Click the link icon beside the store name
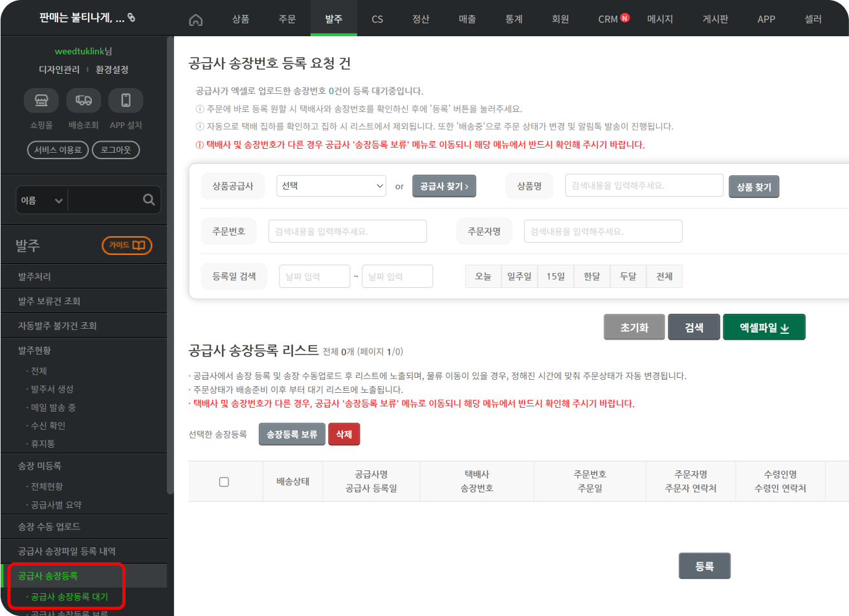 coord(131,18)
